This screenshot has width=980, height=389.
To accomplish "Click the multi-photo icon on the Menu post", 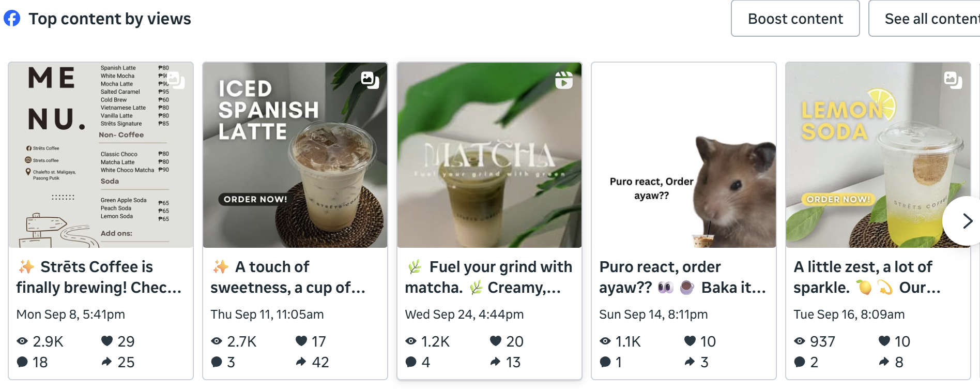I will tap(176, 80).
